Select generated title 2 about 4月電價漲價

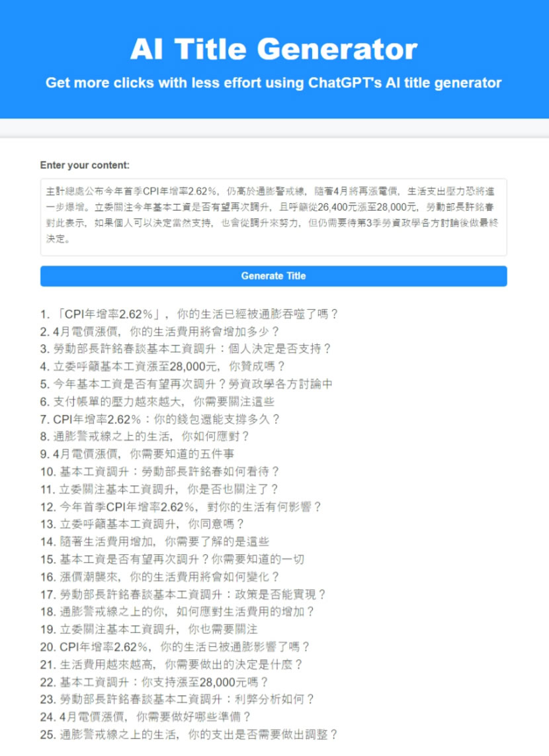[159, 332]
